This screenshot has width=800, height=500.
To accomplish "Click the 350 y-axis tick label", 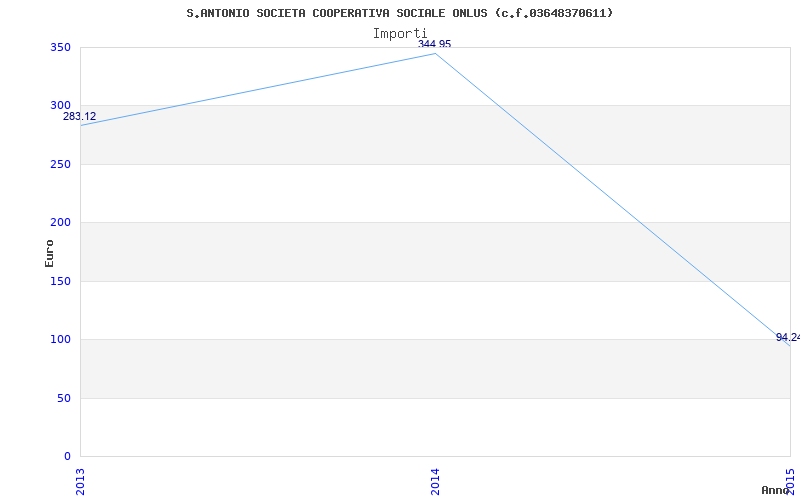I will [x=60, y=47].
